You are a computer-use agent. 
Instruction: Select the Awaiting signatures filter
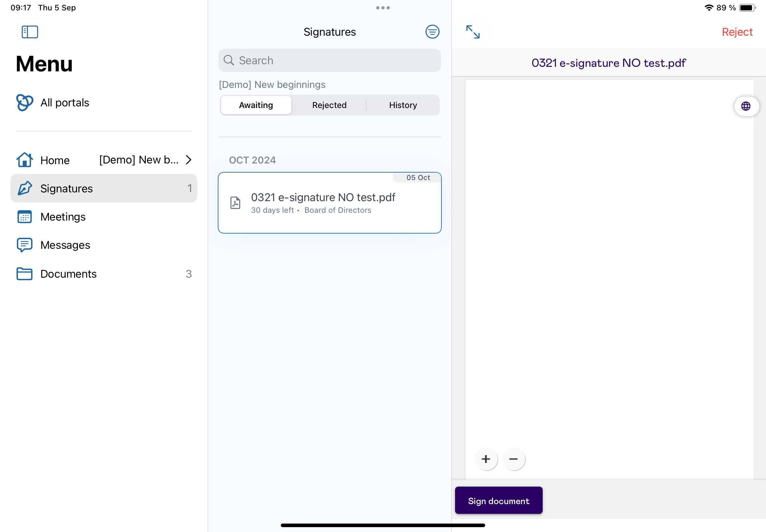pyautogui.click(x=255, y=105)
